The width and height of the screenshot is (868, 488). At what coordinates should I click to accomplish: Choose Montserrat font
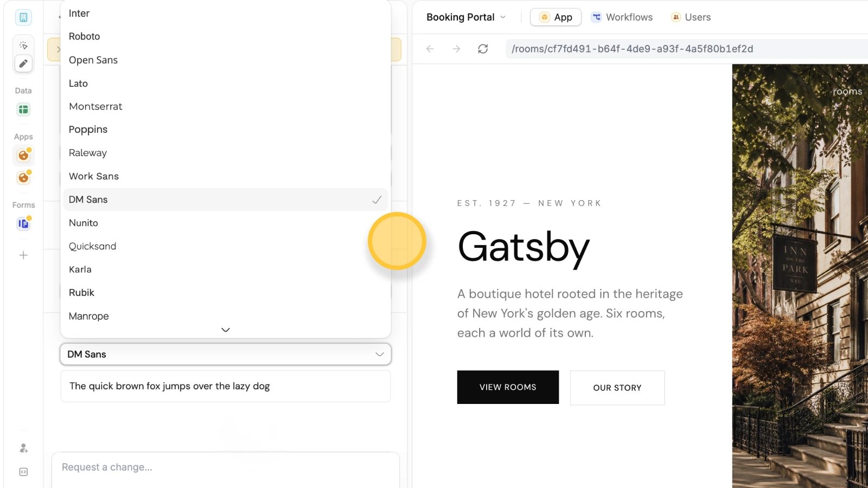coord(226,106)
